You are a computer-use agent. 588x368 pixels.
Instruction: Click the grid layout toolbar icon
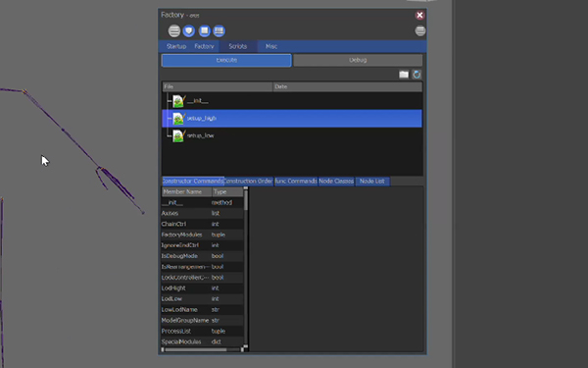pos(219,30)
